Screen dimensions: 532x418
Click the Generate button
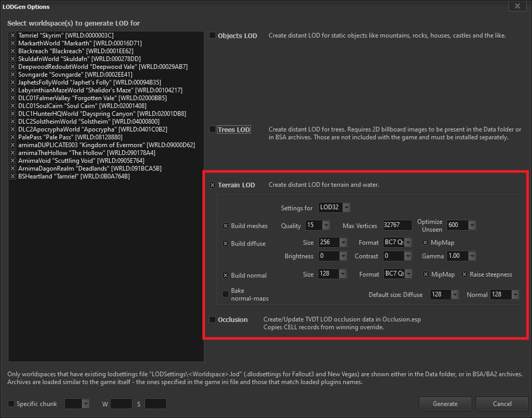[445, 404]
